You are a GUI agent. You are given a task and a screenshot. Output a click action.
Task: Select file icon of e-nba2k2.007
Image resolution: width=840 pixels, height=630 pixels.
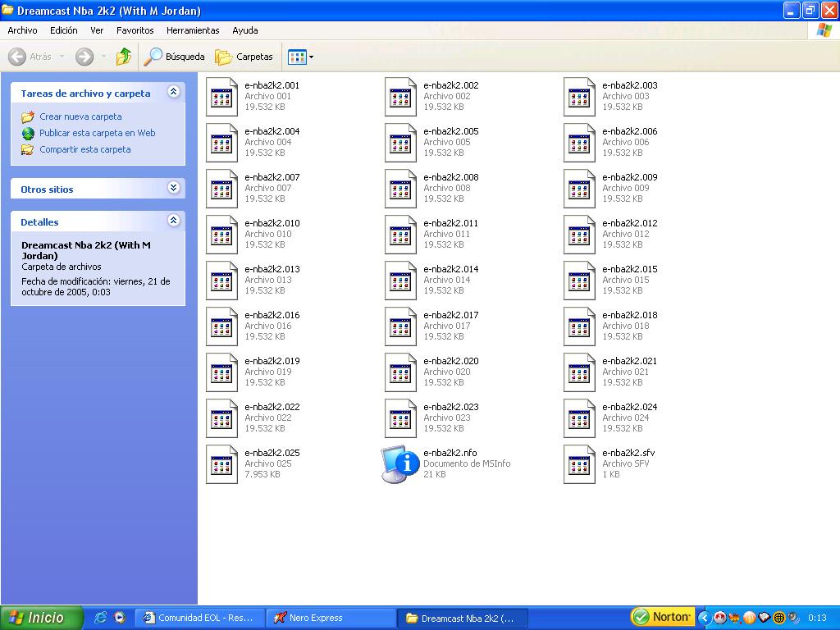[221, 189]
